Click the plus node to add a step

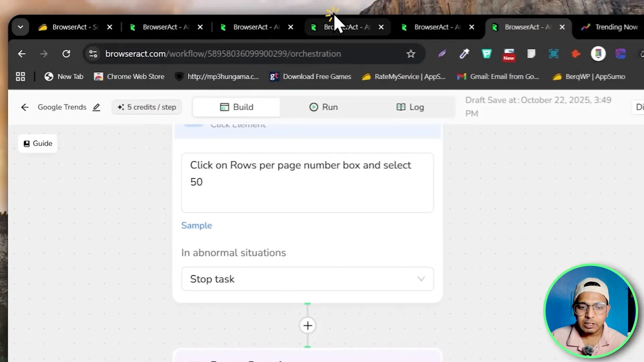click(x=307, y=325)
